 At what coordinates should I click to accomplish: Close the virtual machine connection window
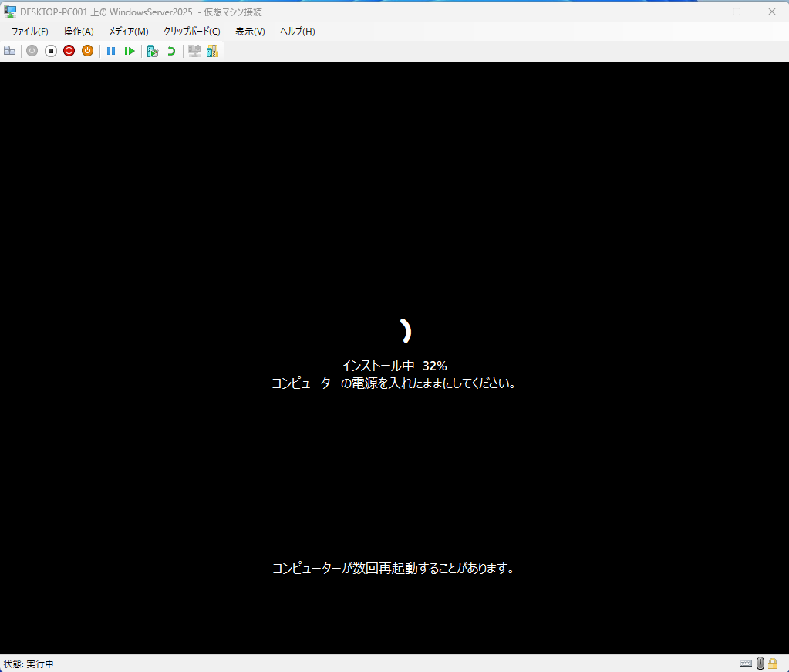pyautogui.click(x=772, y=12)
